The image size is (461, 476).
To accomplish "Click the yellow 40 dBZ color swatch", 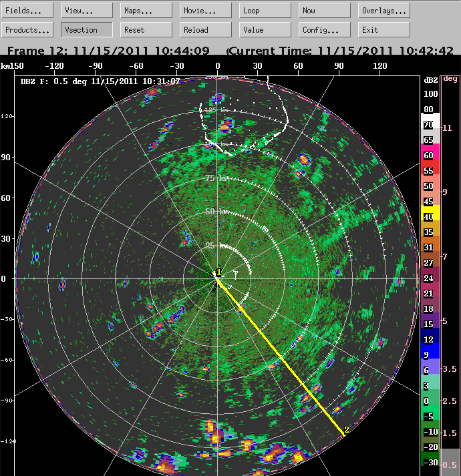I will point(428,216).
